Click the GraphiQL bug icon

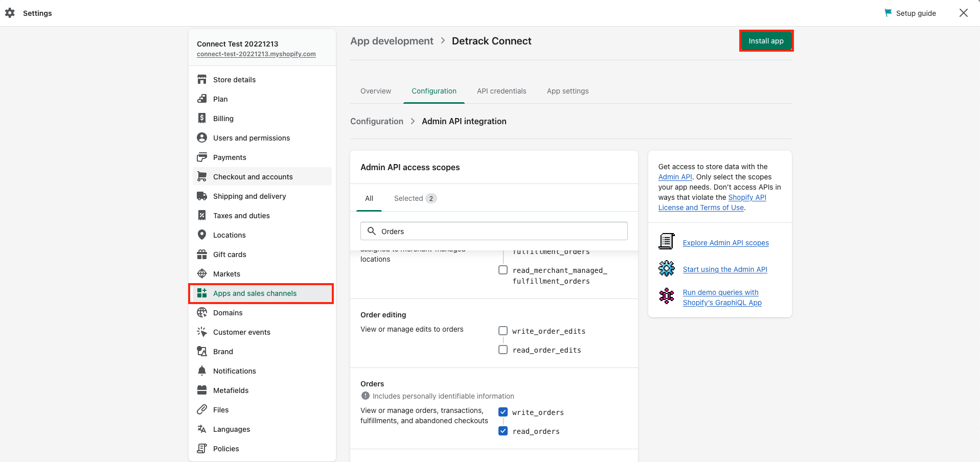tap(667, 296)
